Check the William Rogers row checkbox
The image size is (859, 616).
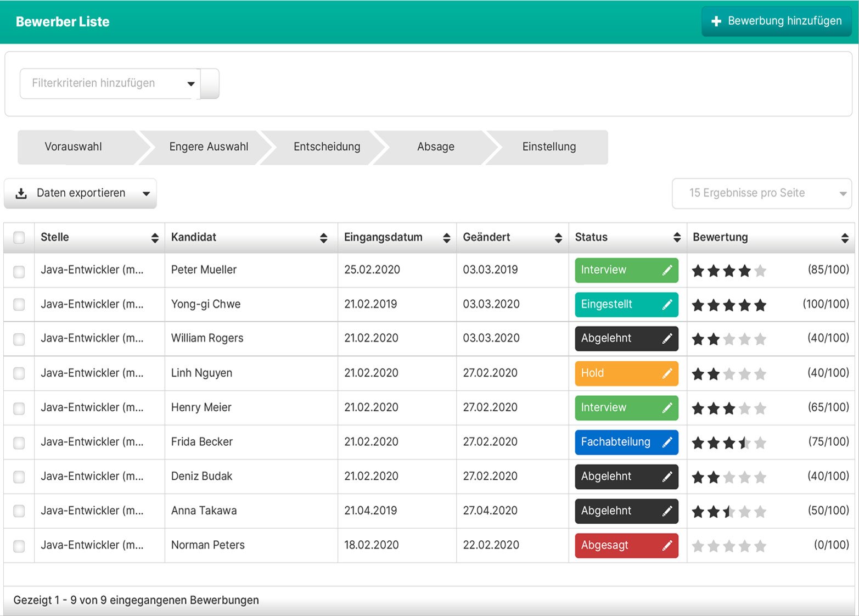(x=19, y=339)
